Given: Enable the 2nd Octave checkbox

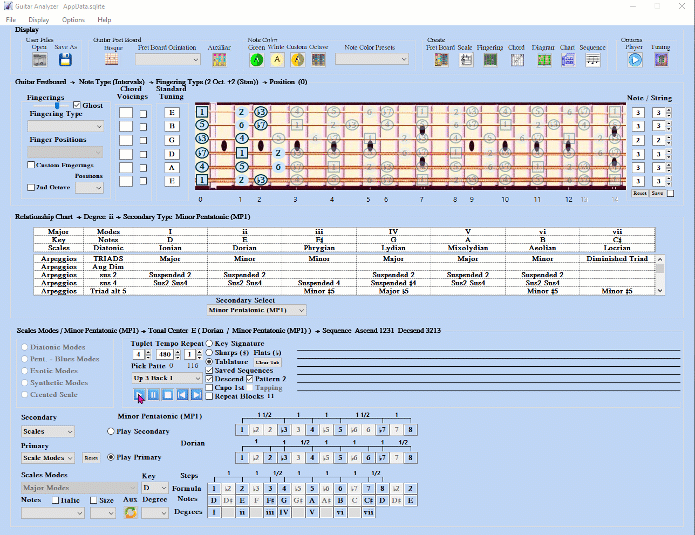Looking at the screenshot, I should click(x=31, y=187).
